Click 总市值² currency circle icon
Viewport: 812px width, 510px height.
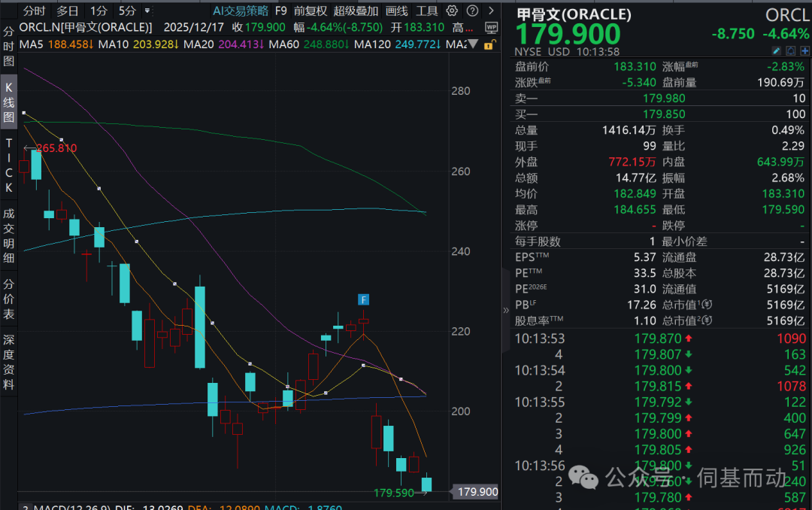(707, 321)
